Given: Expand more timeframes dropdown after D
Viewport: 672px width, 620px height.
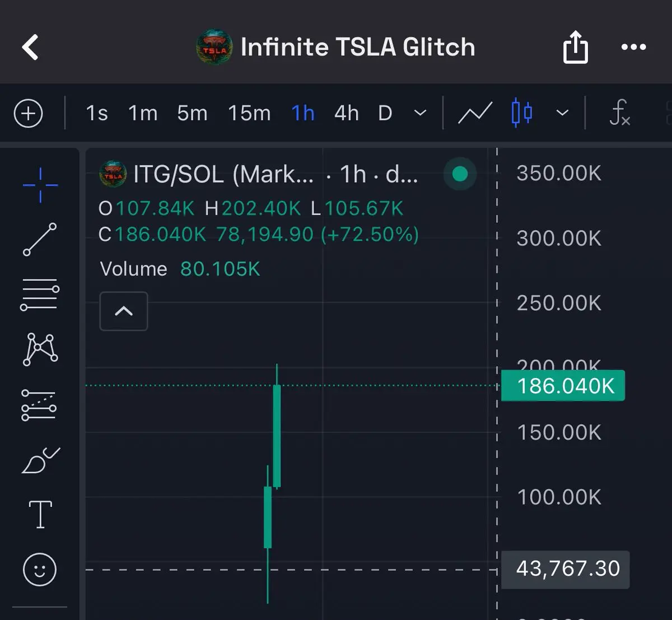Looking at the screenshot, I should coord(420,114).
